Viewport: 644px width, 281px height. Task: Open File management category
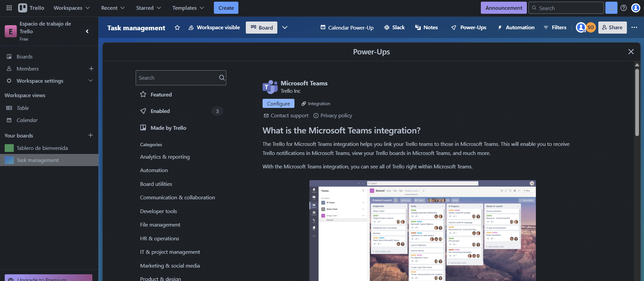pyautogui.click(x=160, y=225)
